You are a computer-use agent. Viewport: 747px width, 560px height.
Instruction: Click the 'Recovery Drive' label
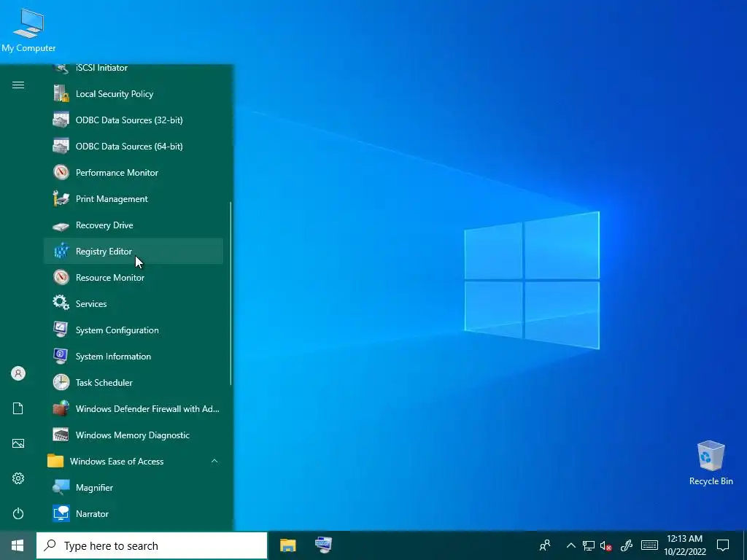click(x=104, y=225)
